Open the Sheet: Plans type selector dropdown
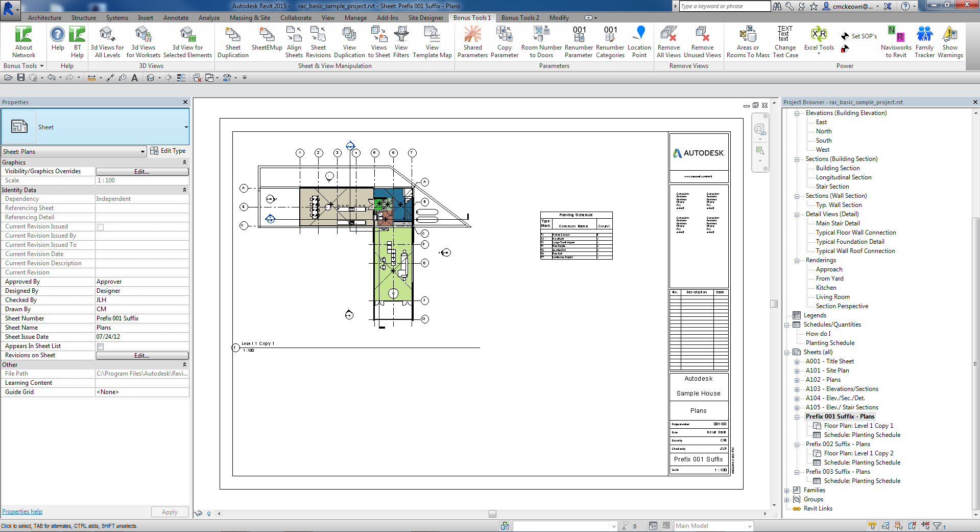This screenshot has height=532, width=980. 142,151
